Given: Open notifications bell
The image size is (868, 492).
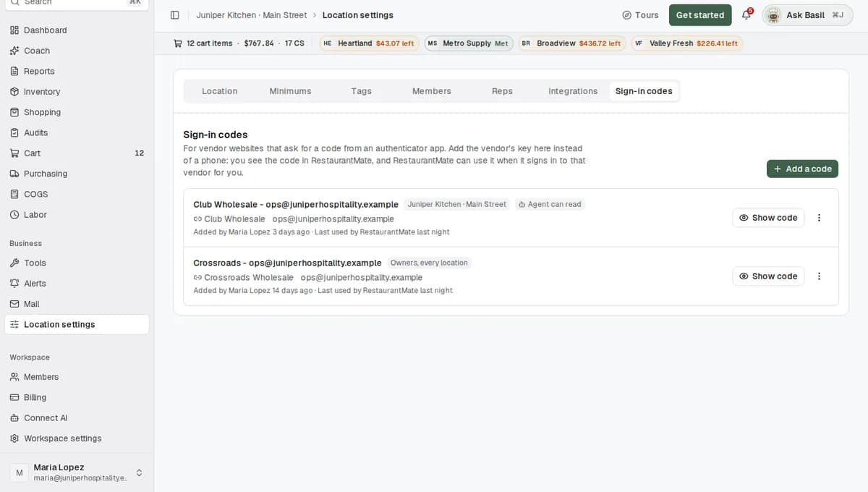Looking at the screenshot, I should [x=746, y=15].
